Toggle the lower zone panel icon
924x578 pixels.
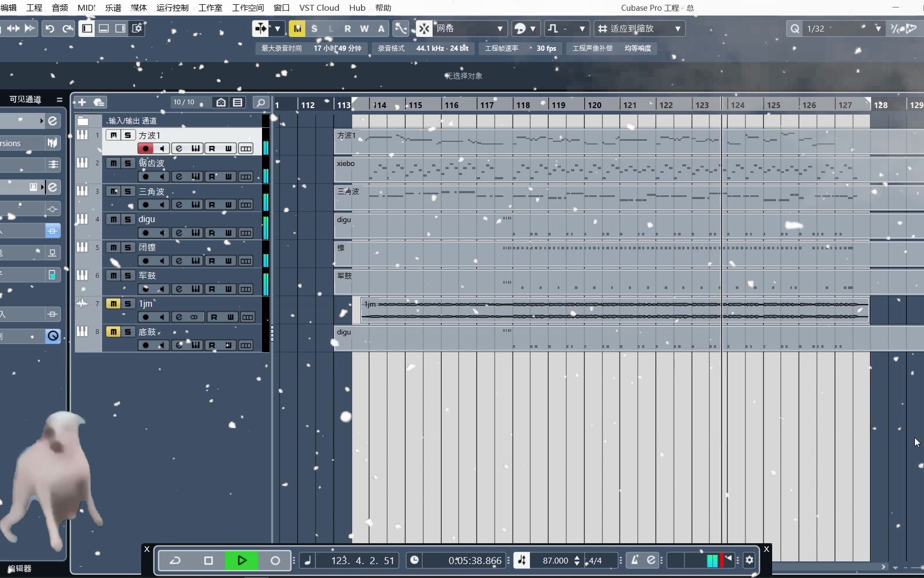coord(104,29)
